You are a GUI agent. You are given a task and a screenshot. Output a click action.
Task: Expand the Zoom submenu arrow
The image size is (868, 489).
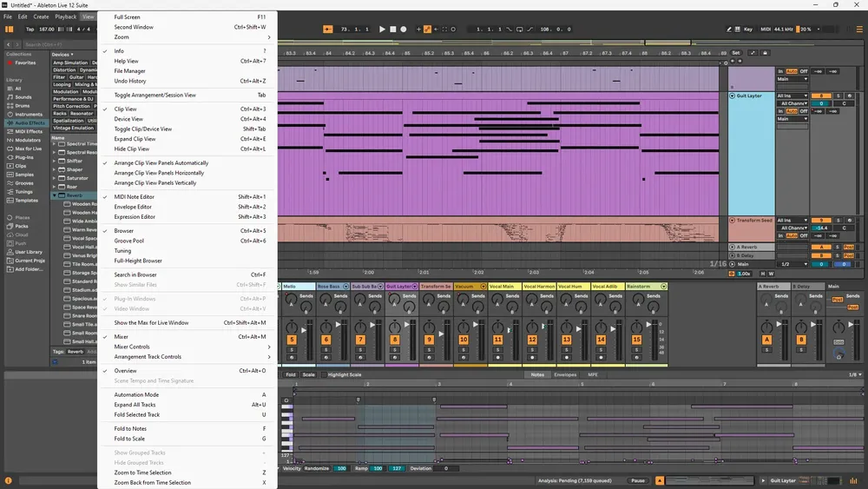click(269, 37)
